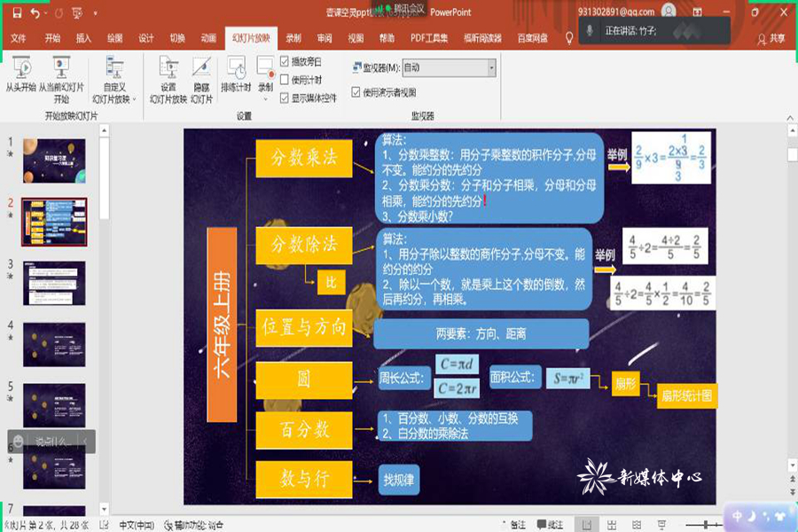Viewport: 798px width, 532px height.
Task: Save the presentation from quick access toolbar
Action: coord(15,12)
